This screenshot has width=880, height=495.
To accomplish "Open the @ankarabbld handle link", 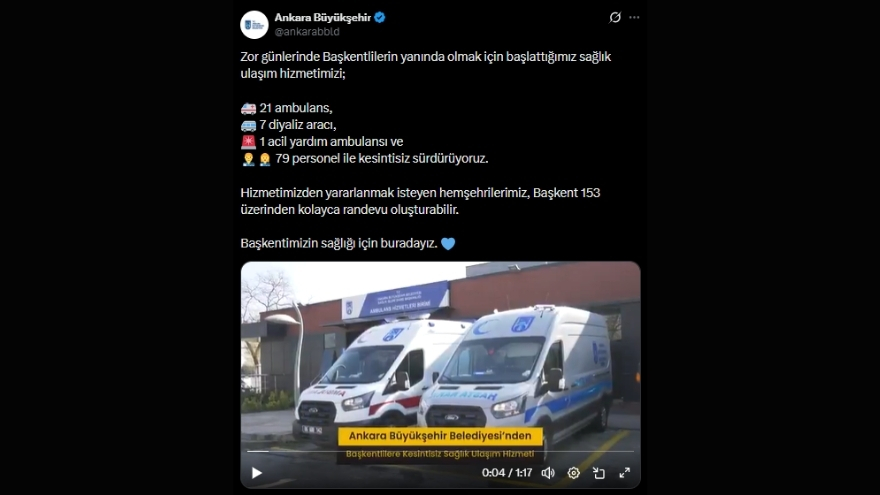I will [307, 32].
